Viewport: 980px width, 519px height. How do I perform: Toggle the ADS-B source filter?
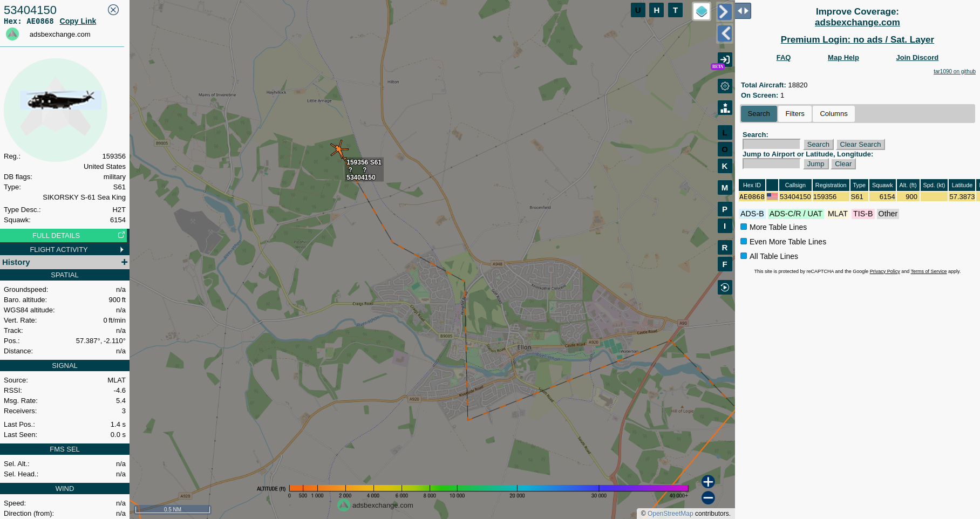[752, 214]
